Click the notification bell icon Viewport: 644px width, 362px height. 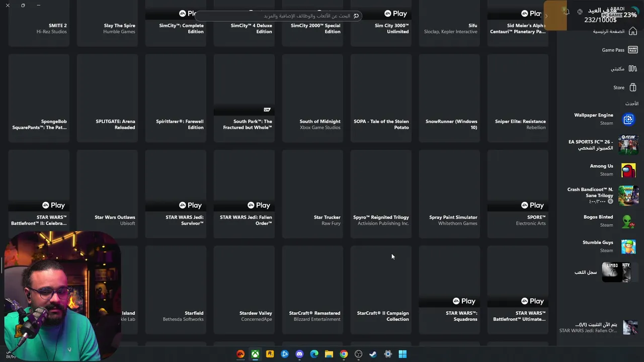pyautogui.click(x=567, y=12)
